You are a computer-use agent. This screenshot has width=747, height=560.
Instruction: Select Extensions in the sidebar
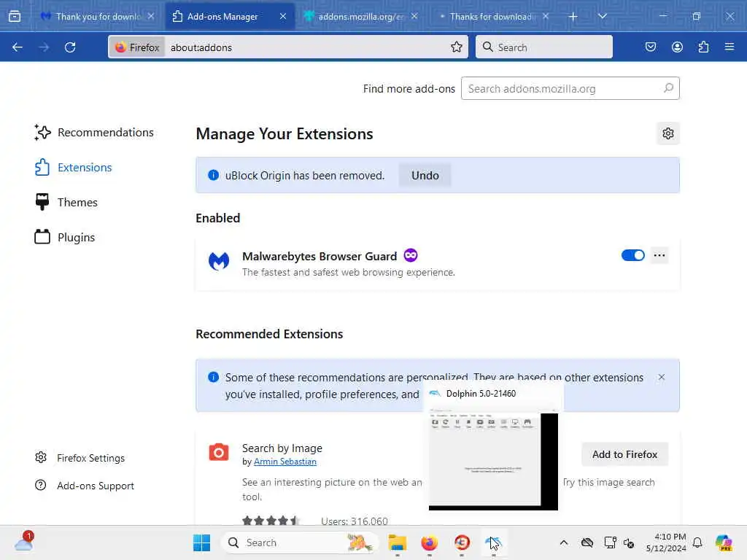[x=73, y=168]
